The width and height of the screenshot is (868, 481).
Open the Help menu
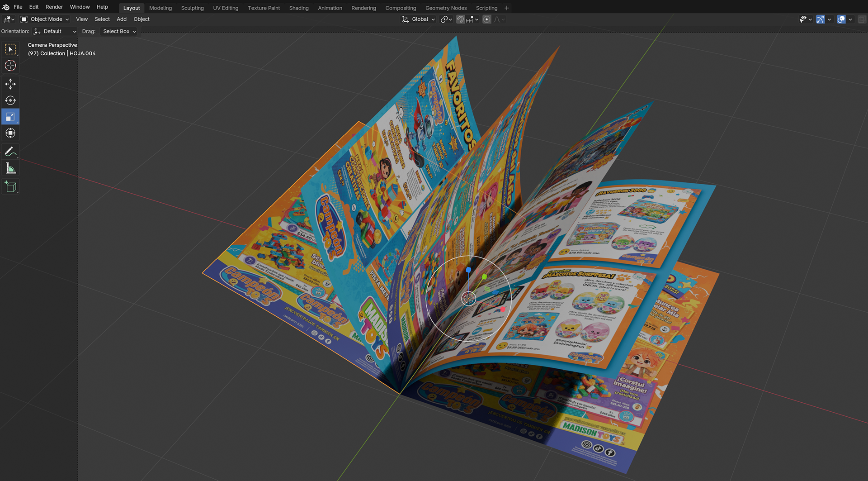102,7
